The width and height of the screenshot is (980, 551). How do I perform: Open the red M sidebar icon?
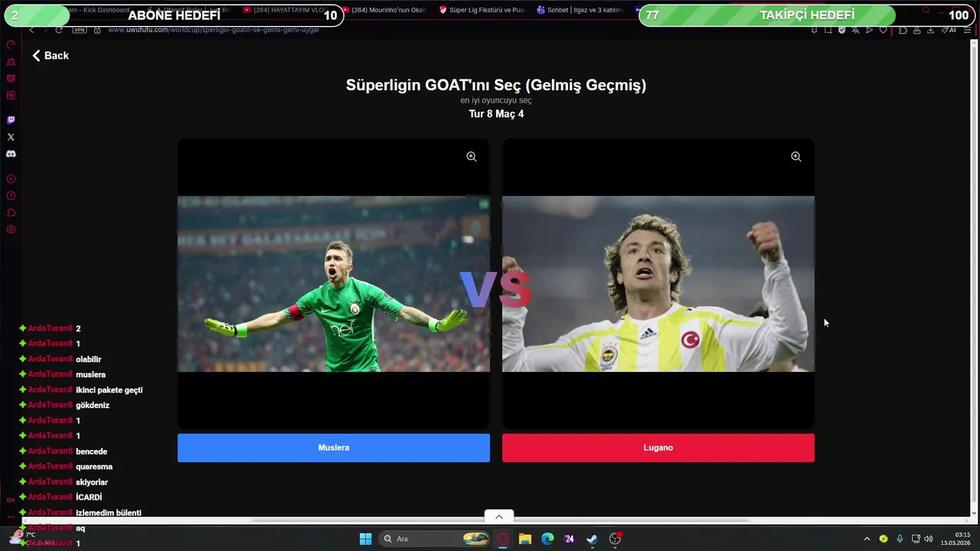[x=11, y=95]
